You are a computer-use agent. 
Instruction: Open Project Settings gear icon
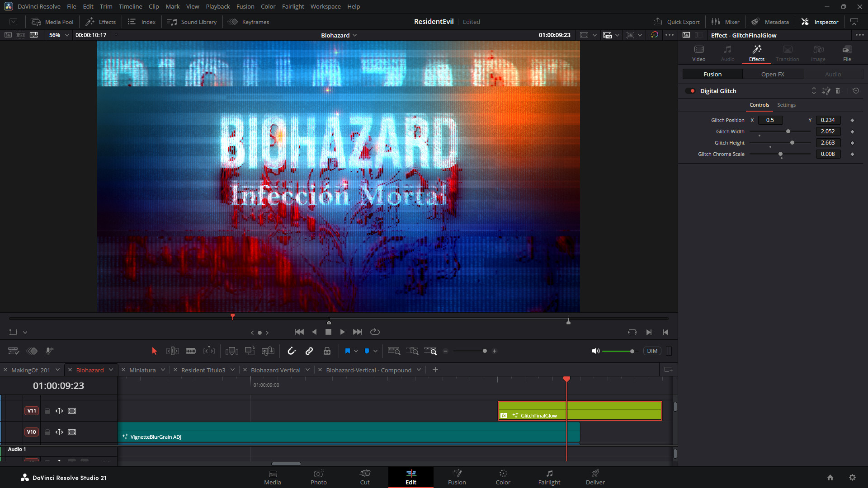pyautogui.click(x=852, y=478)
